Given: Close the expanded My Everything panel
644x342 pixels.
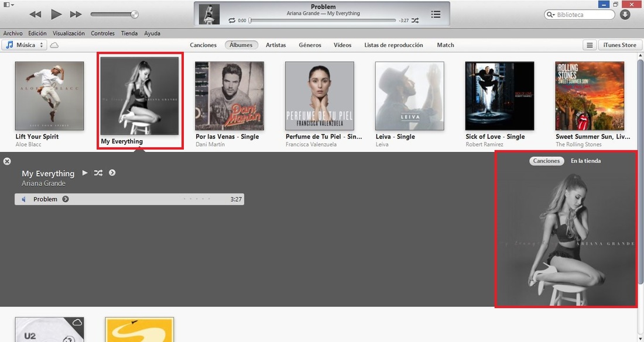Looking at the screenshot, I should click(7, 161).
